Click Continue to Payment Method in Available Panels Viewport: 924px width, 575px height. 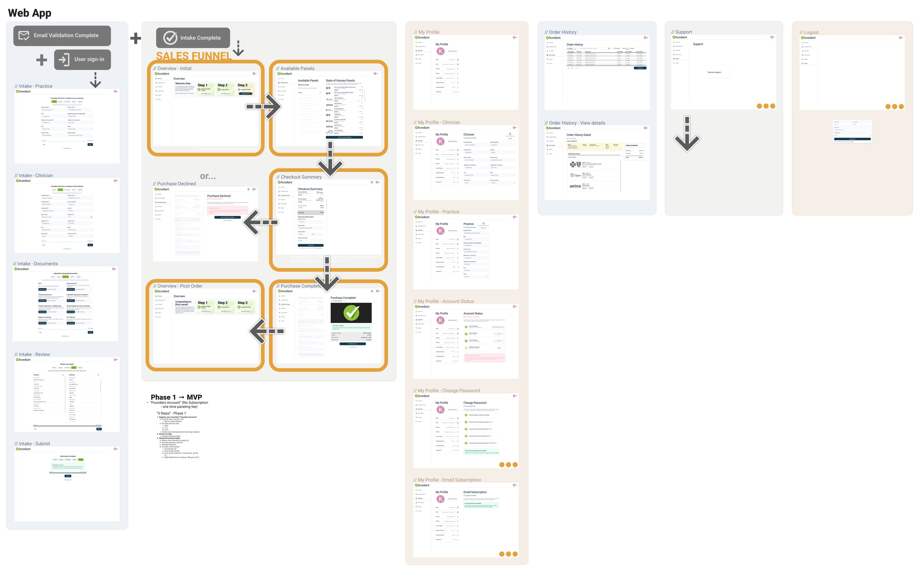(x=344, y=137)
